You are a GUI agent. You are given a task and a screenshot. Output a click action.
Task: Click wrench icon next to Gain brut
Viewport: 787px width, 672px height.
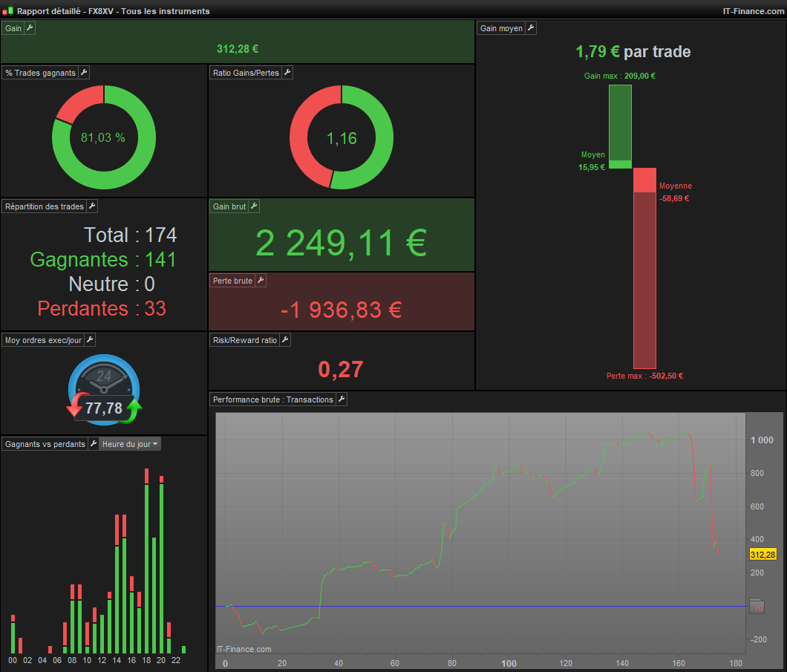click(255, 206)
